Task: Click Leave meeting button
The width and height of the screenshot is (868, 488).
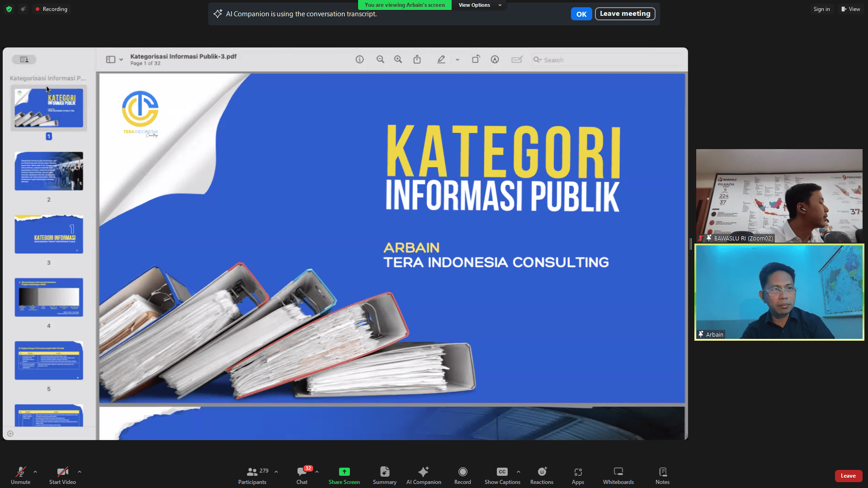Action: click(625, 14)
